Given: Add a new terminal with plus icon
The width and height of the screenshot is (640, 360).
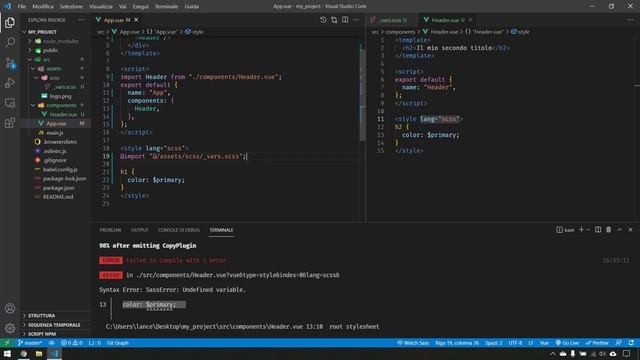Looking at the screenshot, I should tap(581, 230).
